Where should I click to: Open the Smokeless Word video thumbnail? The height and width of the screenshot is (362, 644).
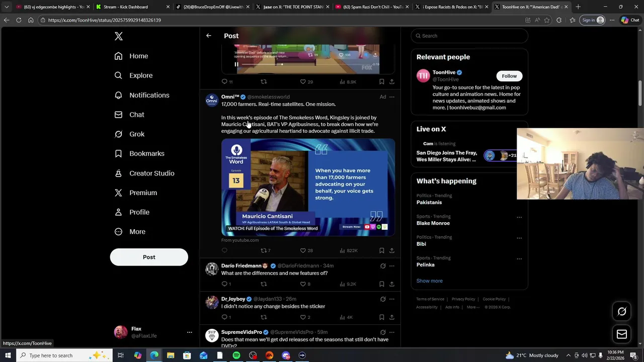tap(308, 188)
